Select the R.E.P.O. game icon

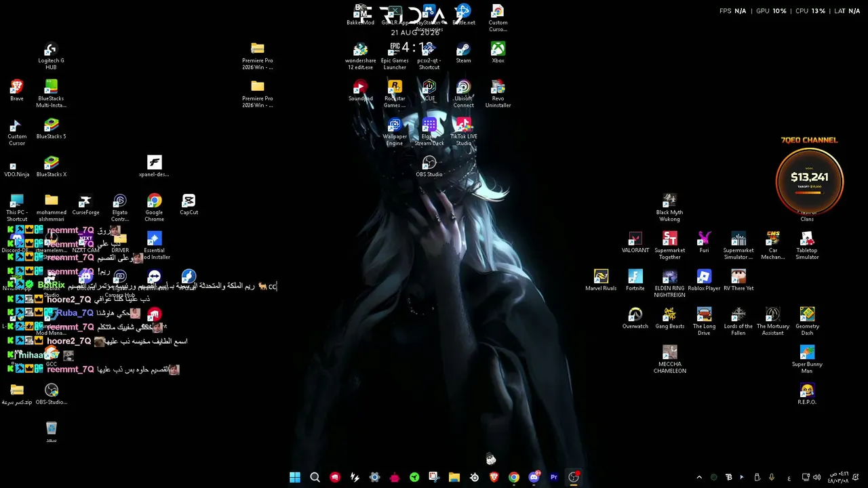807,394
